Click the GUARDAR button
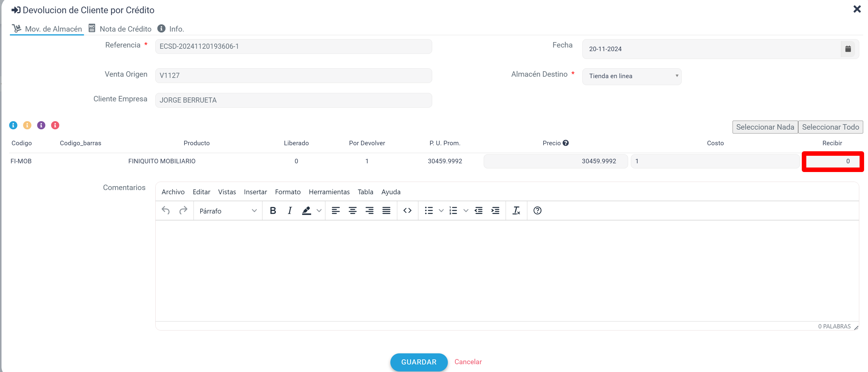Image resolution: width=868 pixels, height=372 pixels. point(419,362)
